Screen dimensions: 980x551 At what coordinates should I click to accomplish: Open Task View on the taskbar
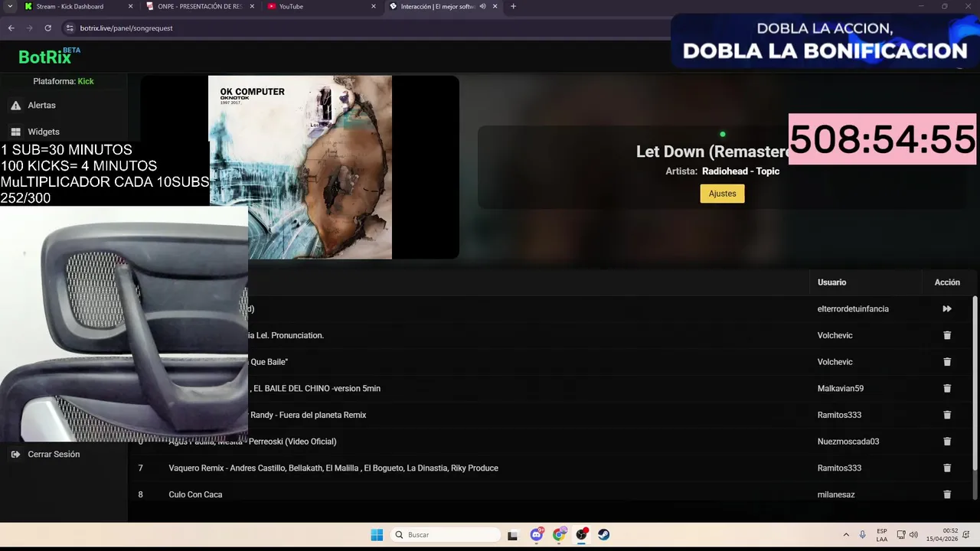pyautogui.click(x=513, y=535)
